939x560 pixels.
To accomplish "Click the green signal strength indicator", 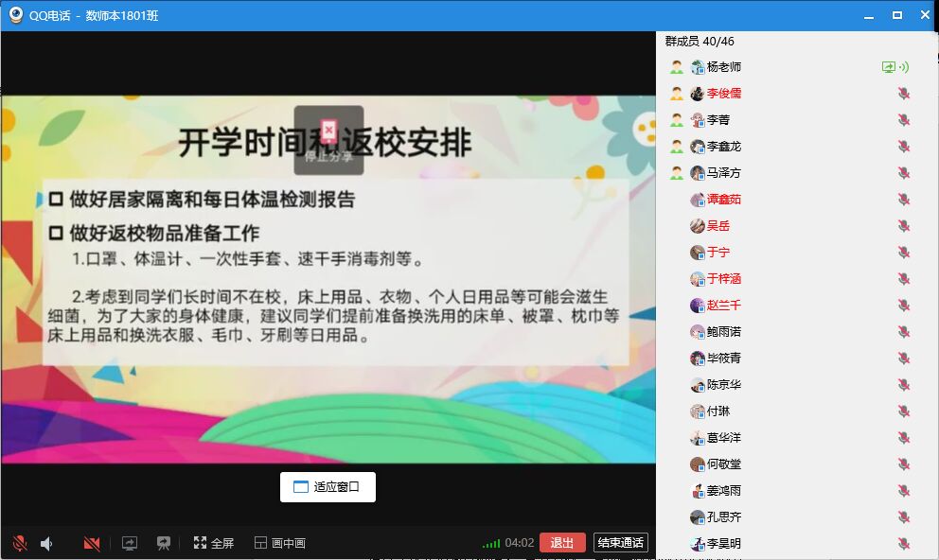I will 491,544.
